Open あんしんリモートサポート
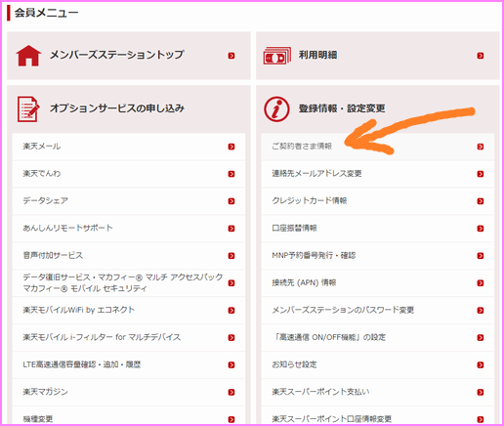This screenshot has height=426, width=504. tap(129, 229)
